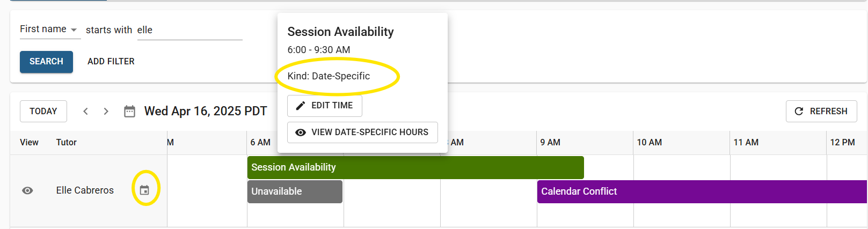Image resolution: width=868 pixels, height=229 pixels.
Task: Jump to TODAY
Action: tap(43, 111)
